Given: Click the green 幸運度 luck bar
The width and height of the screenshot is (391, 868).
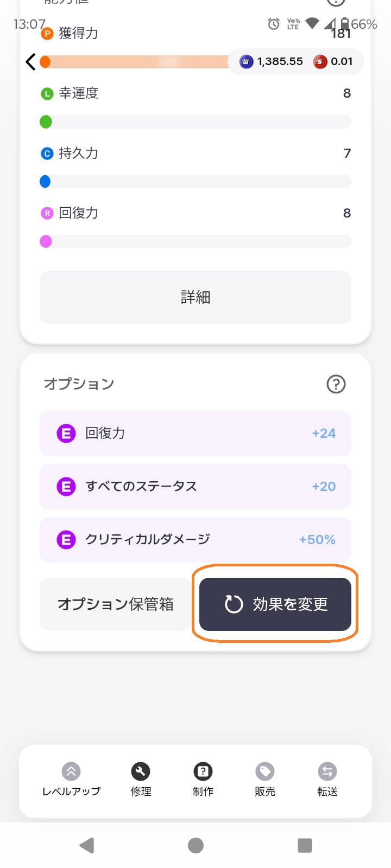Looking at the screenshot, I should click(x=195, y=122).
